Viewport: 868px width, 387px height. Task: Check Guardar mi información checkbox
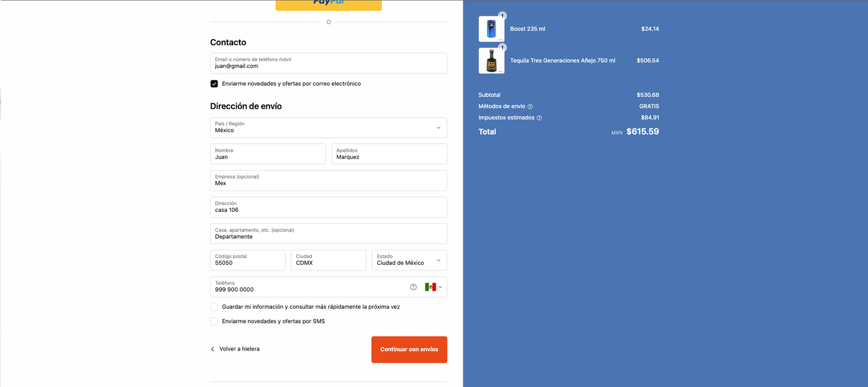point(214,307)
